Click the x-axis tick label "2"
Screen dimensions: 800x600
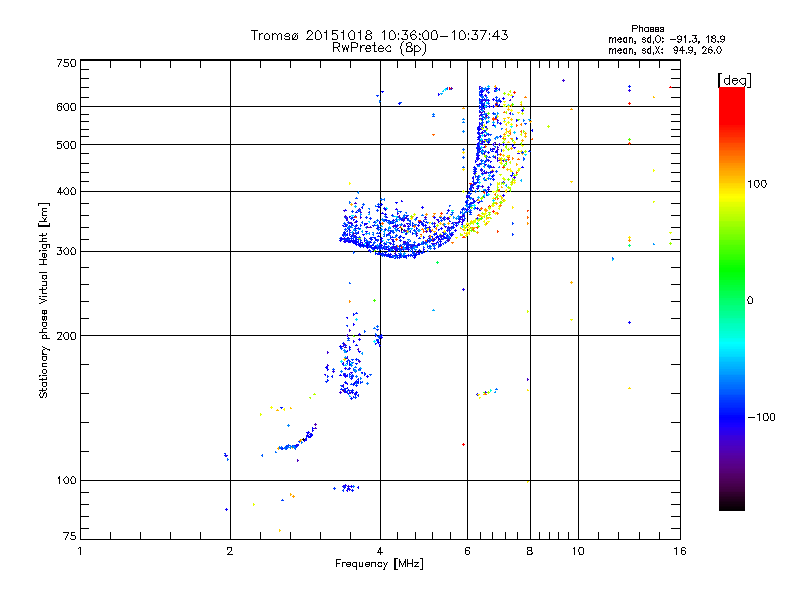tap(230, 551)
